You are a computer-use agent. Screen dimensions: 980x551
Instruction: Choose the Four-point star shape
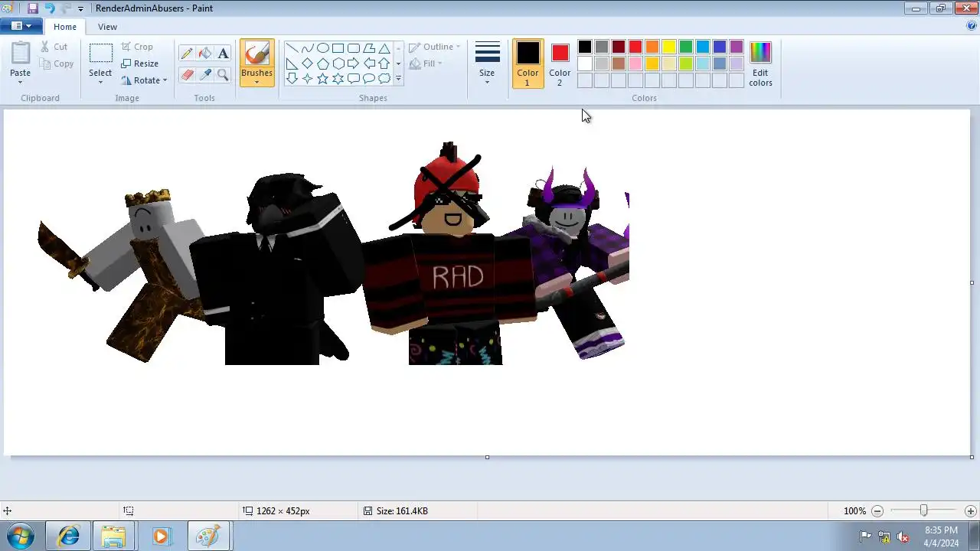click(x=308, y=79)
